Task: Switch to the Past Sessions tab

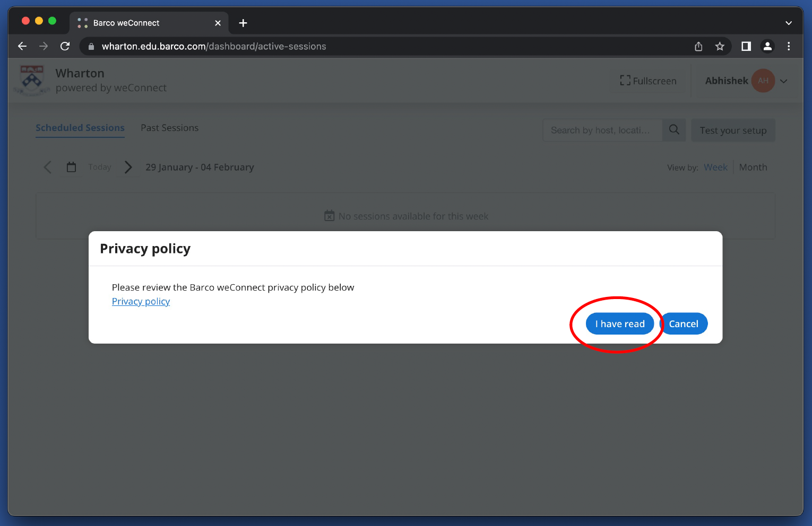Action: [x=169, y=128]
